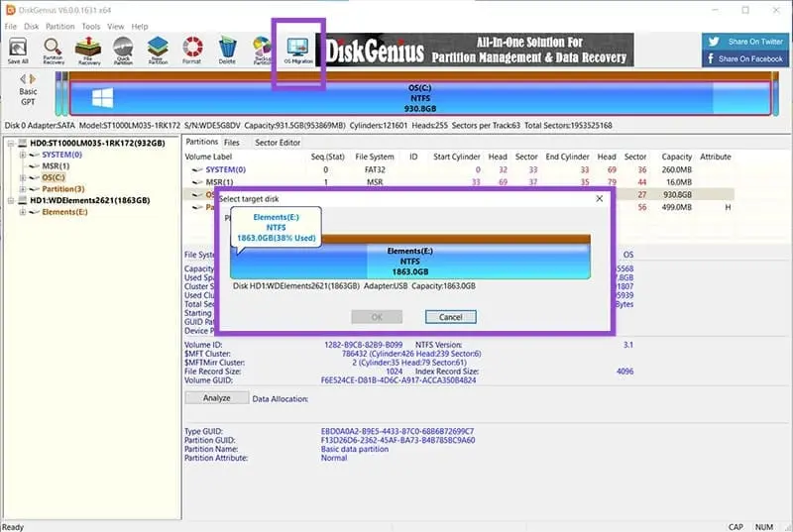Open the Help menu
Screen dimensions: 793x532
coord(140,27)
